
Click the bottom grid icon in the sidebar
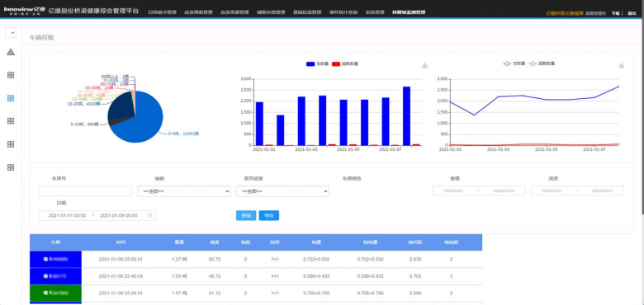11,167
